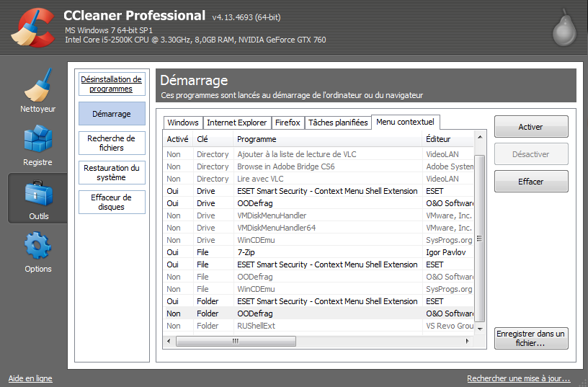Image resolution: width=588 pixels, height=387 pixels.
Task: Click the Désactiver button
Action: coord(531,154)
